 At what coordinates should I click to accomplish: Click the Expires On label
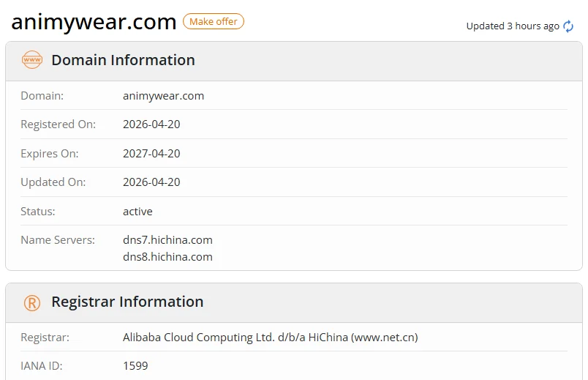point(50,154)
